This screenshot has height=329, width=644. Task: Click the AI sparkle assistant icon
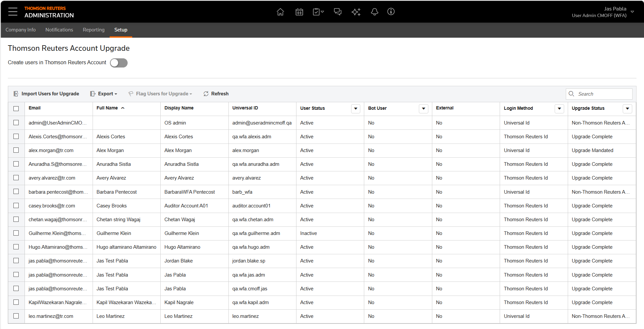(356, 12)
